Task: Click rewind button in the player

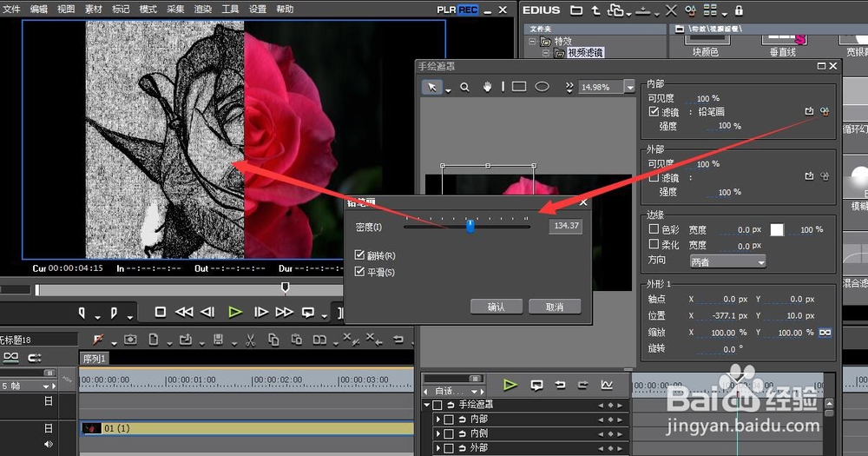Action: pos(184,312)
